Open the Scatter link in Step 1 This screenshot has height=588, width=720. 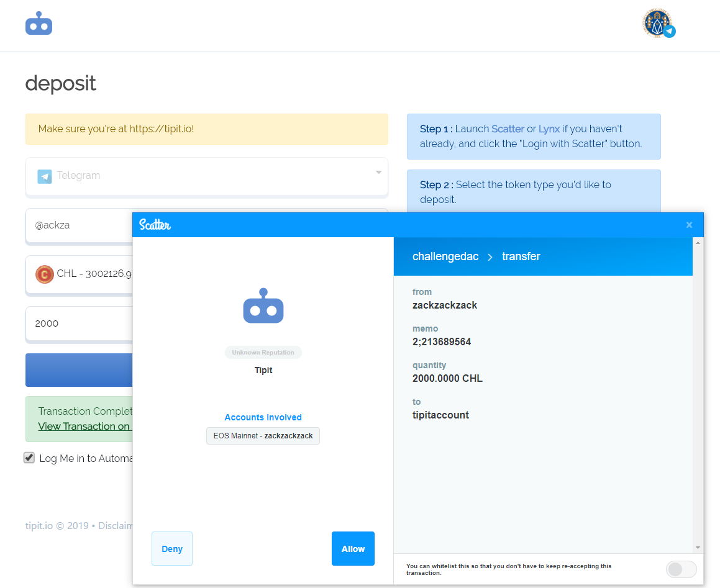pyautogui.click(x=508, y=129)
